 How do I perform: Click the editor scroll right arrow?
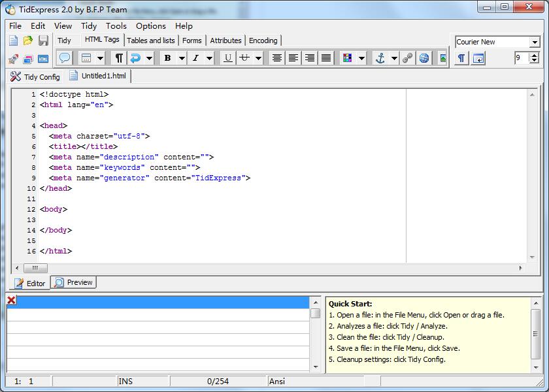[521, 268]
